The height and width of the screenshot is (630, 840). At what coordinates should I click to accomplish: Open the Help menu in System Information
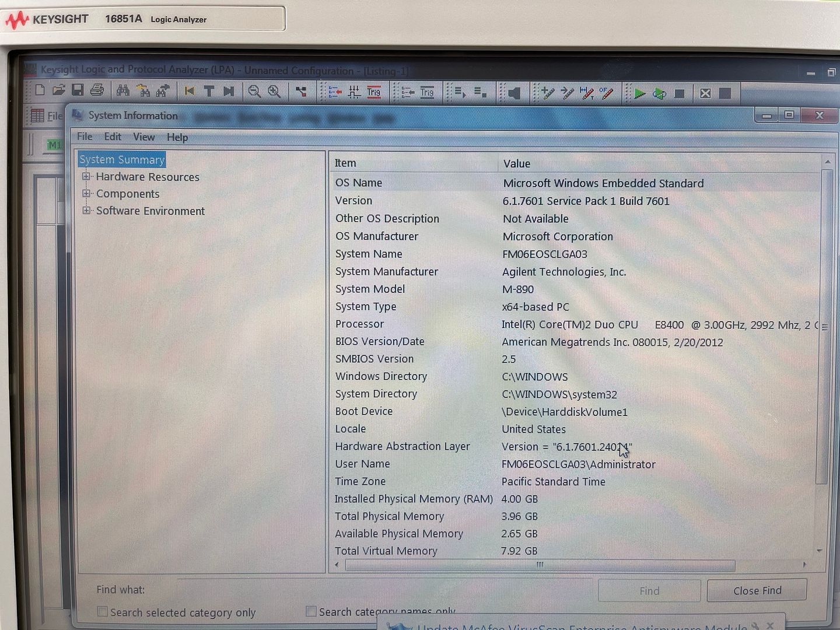point(177,137)
